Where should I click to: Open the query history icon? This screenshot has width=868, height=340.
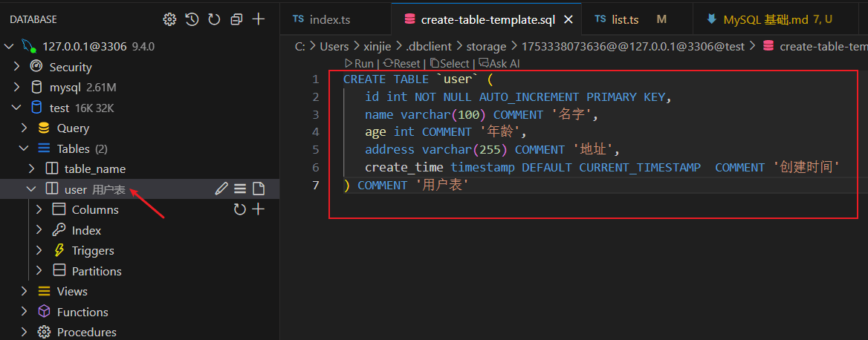tap(192, 19)
